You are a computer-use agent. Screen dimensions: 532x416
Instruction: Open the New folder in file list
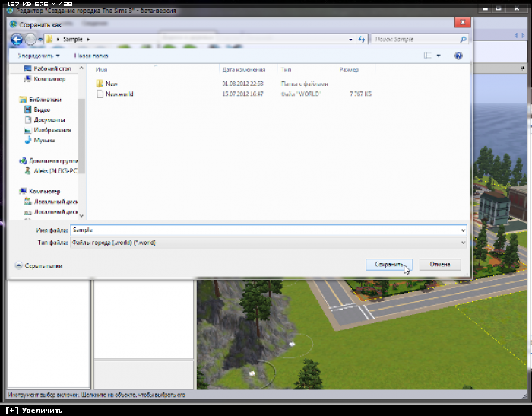click(112, 82)
